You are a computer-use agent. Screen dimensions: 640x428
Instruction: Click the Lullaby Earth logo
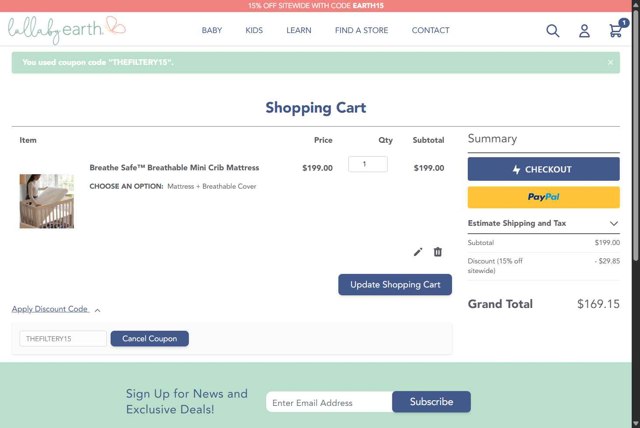67,29
